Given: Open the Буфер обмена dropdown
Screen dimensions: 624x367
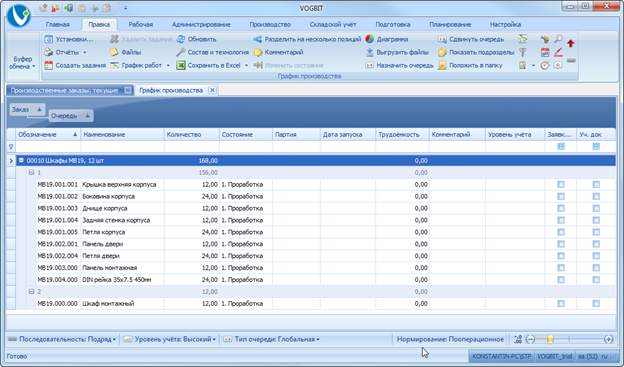Looking at the screenshot, I should click(23, 62).
